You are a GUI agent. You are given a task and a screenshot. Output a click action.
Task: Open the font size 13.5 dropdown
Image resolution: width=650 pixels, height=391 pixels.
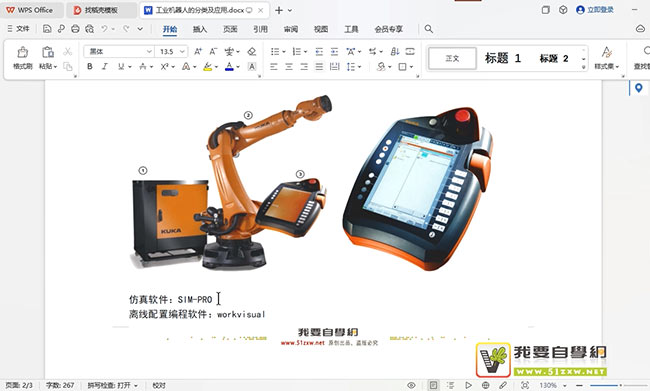pyautogui.click(x=182, y=51)
